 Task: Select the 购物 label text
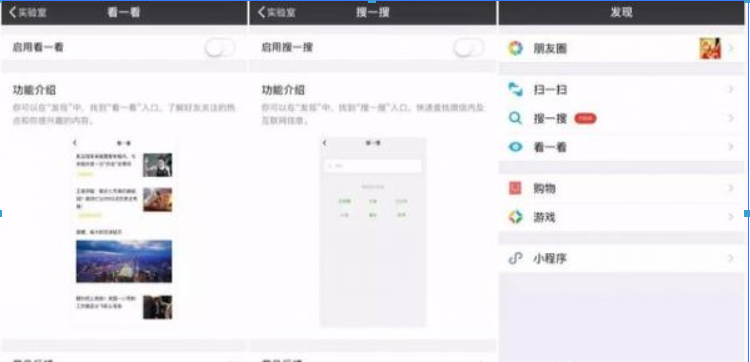point(545,189)
